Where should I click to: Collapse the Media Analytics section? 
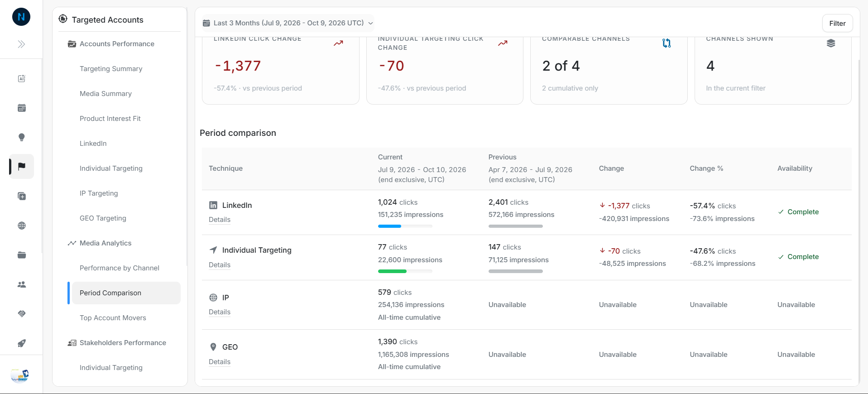coord(106,243)
